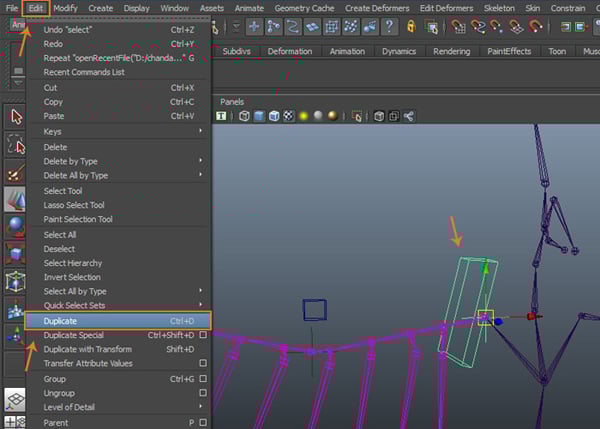The height and width of the screenshot is (429, 600).
Task: Open Duplicate Special options box
Action: tap(203, 335)
